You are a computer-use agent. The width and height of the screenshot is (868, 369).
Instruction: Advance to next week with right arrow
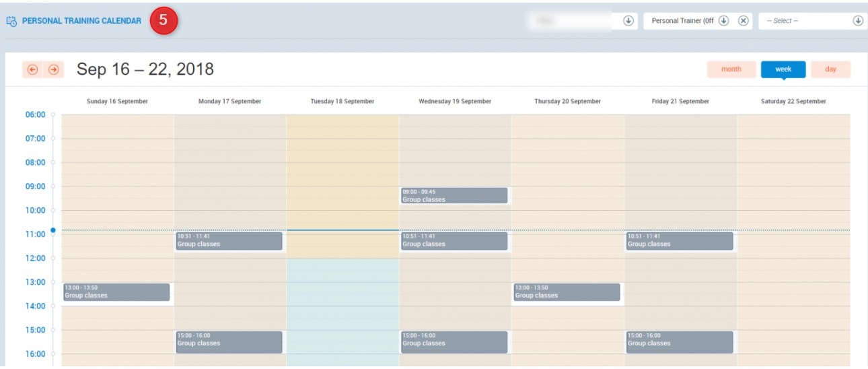(54, 69)
